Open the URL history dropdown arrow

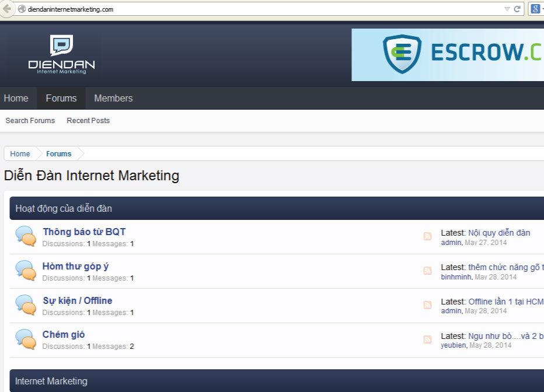tap(507, 9)
